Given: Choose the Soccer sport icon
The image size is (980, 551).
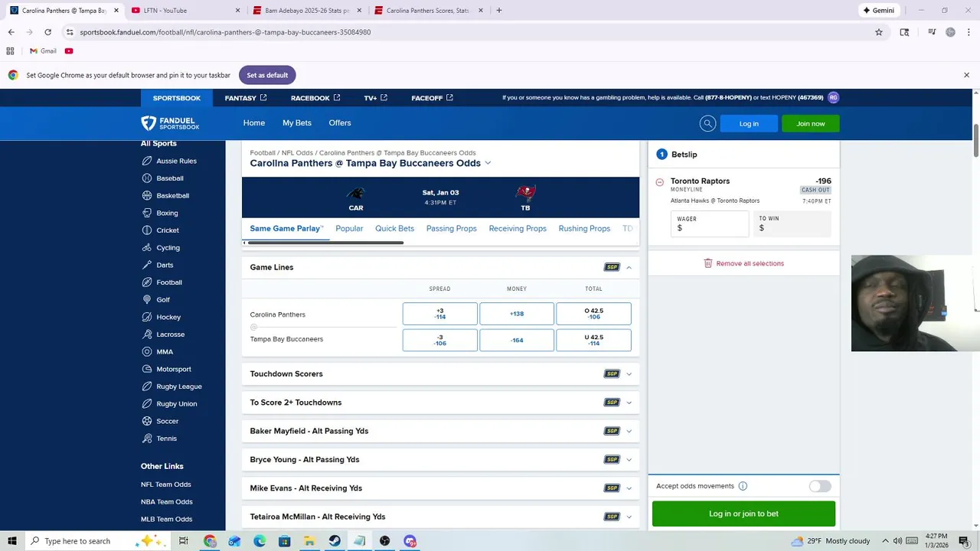Looking at the screenshot, I should [147, 421].
